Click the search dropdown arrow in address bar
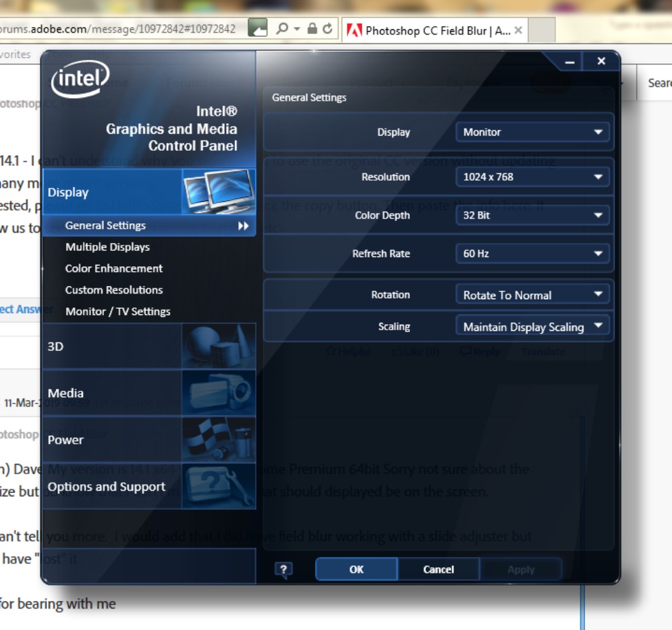The image size is (672, 630). (296, 29)
